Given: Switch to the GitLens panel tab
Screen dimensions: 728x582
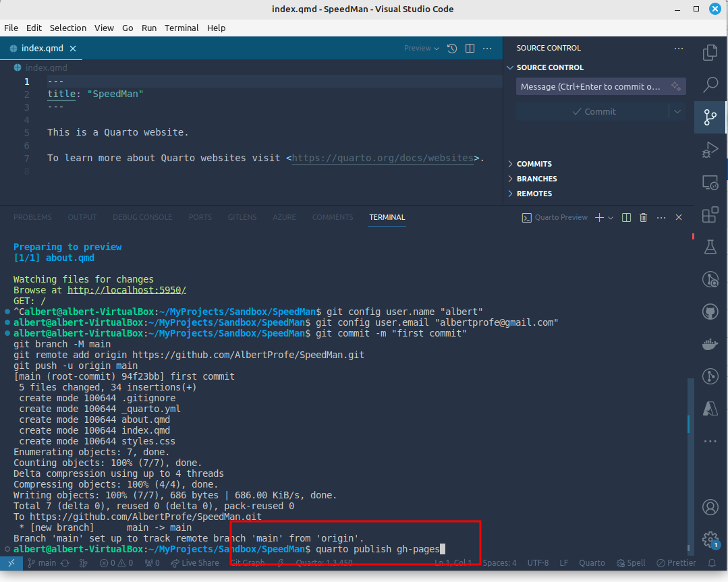Looking at the screenshot, I should [242, 217].
